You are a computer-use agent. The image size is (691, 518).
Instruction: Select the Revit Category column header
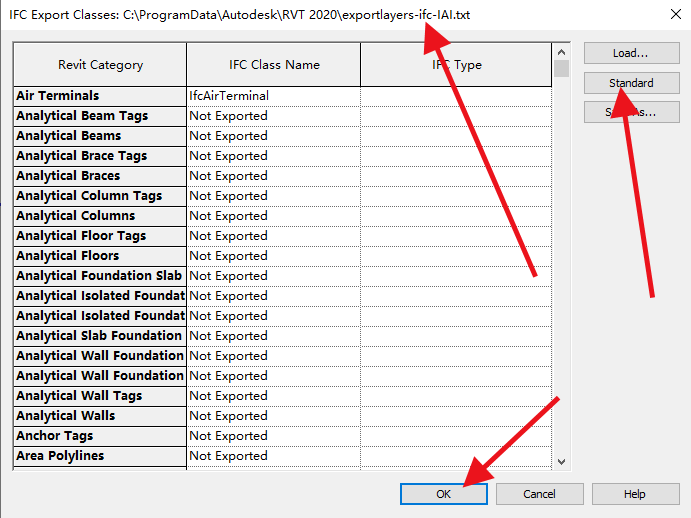click(x=100, y=65)
